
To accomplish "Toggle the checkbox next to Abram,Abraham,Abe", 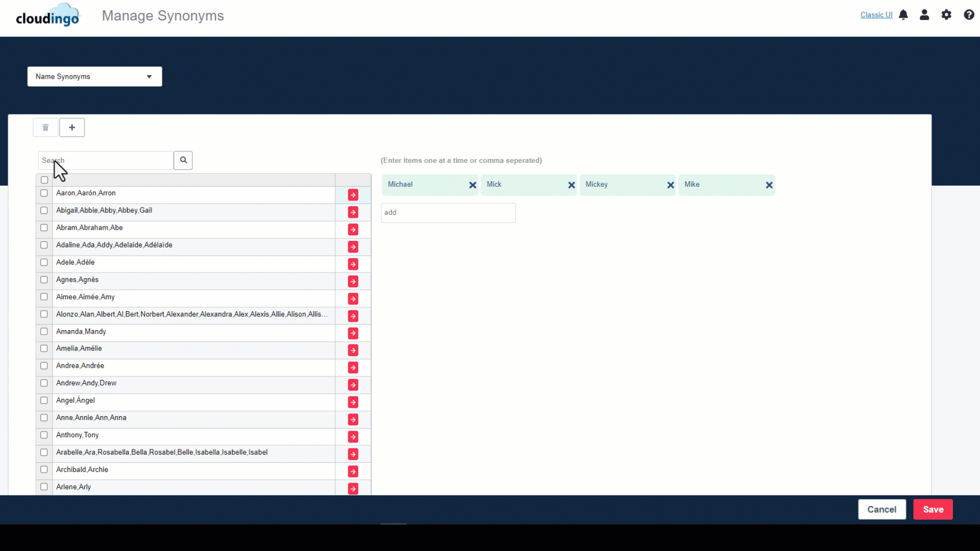I will point(44,228).
